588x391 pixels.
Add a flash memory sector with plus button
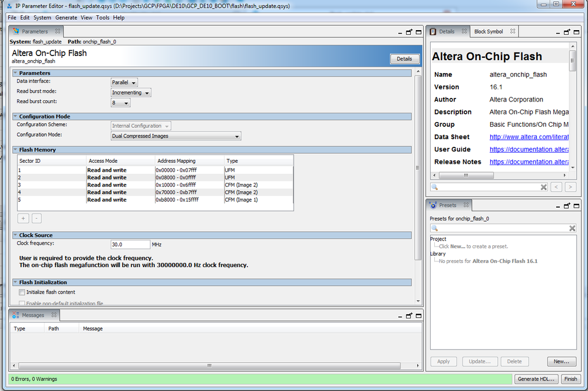point(23,218)
